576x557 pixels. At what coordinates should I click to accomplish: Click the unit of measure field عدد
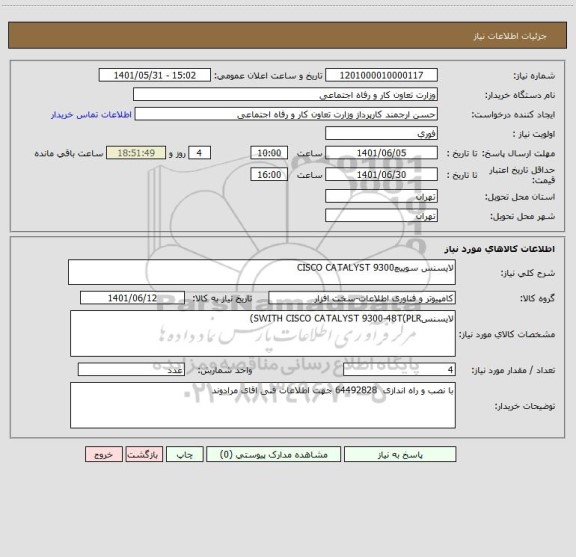tap(131, 370)
